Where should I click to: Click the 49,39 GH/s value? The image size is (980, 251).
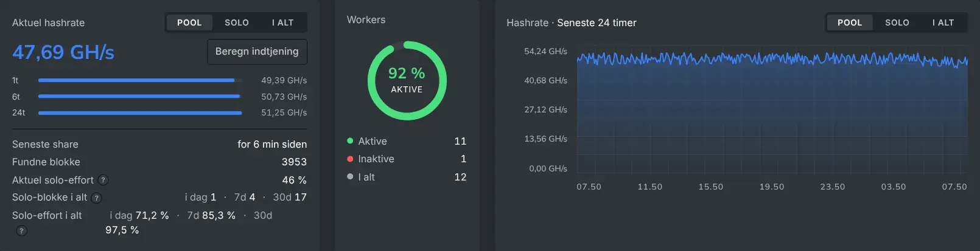click(x=284, y=80)
